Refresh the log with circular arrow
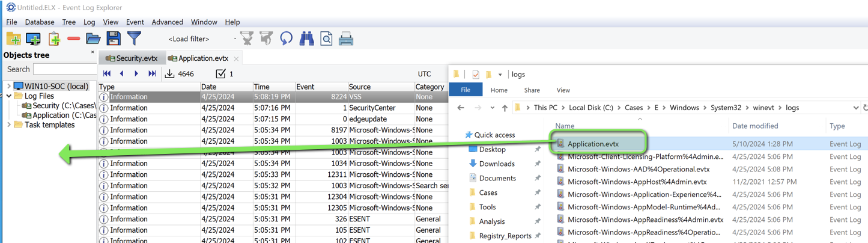Image resolution: width=868 pixels, height=243 pixels. pos(287,39)
